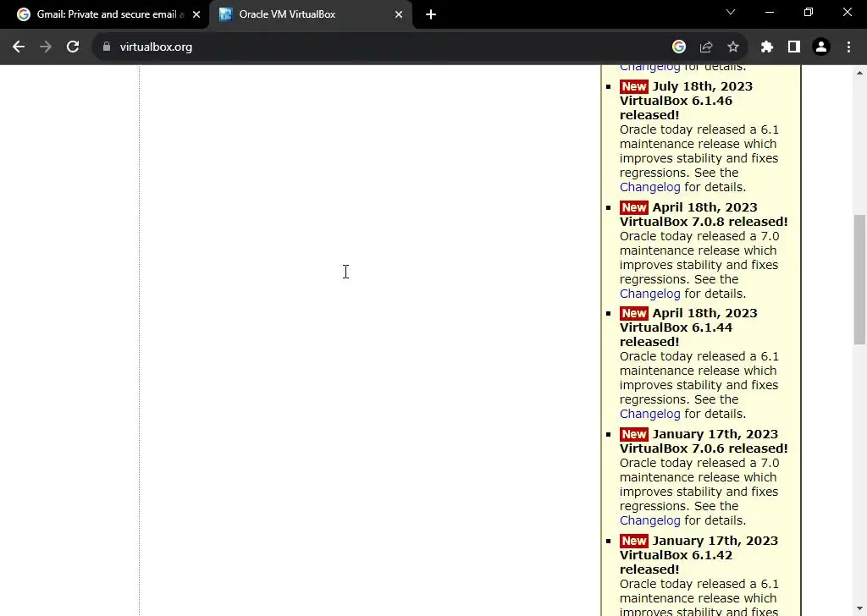
Task: Go back using the browser back arrow
Action: coord(19,47)
